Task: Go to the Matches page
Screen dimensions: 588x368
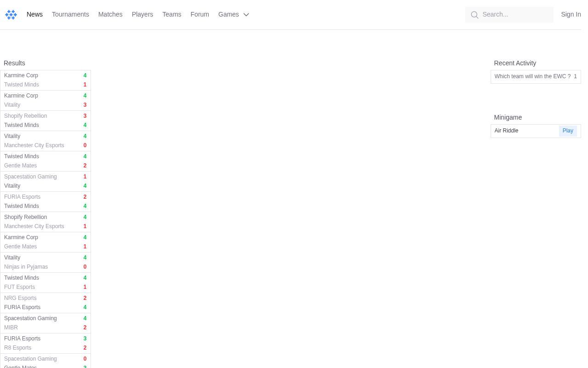Action: pos(110,14)
